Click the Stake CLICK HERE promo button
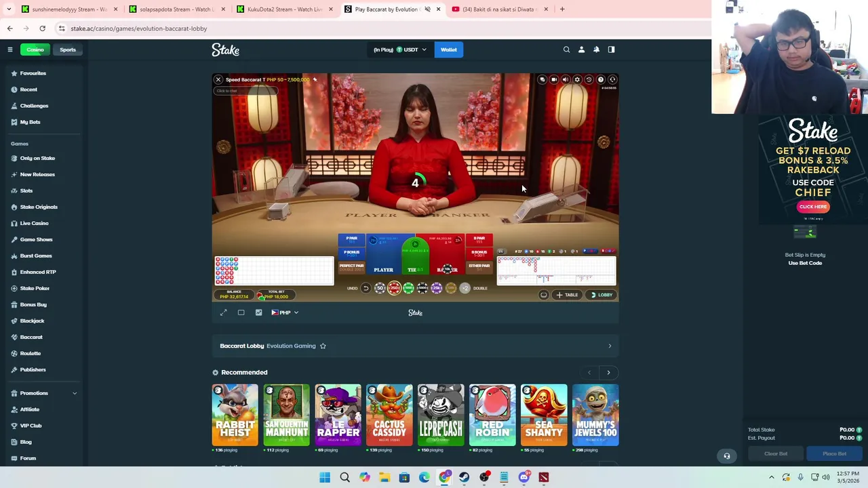 pyautogui.click(x=812, y=207)
